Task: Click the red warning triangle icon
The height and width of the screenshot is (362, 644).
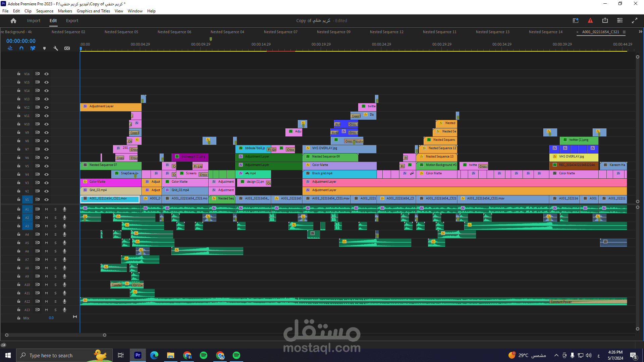Action: pos(590,21)
